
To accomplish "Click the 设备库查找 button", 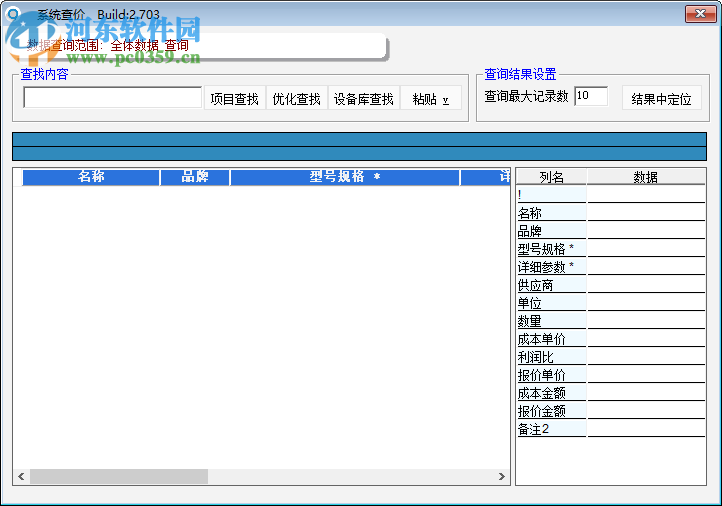I will click(x=363, y=98).
